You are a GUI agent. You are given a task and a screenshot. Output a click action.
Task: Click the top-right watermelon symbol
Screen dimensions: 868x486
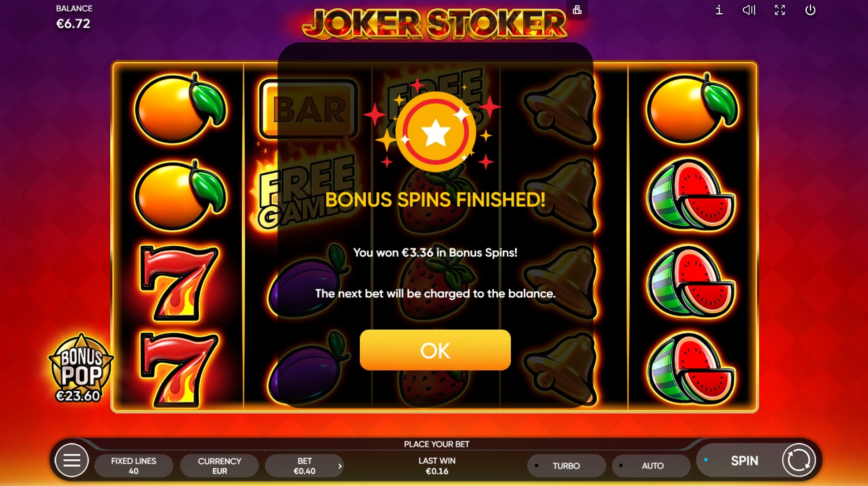(691, 194)
